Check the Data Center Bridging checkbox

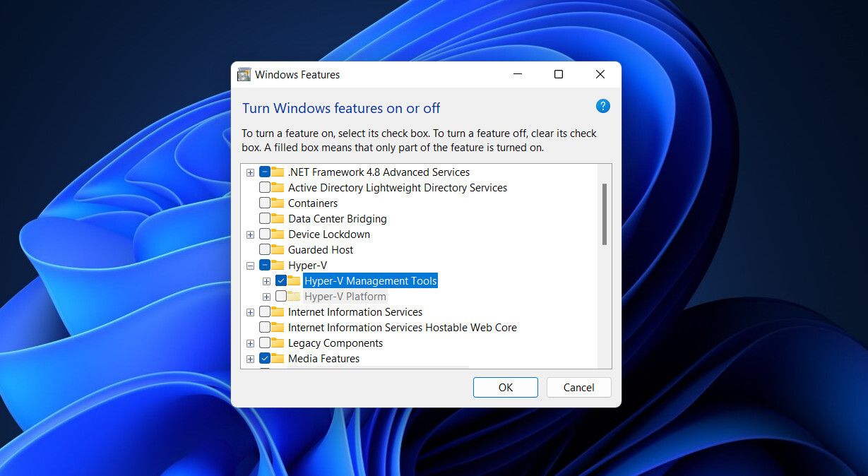point(265,218)
